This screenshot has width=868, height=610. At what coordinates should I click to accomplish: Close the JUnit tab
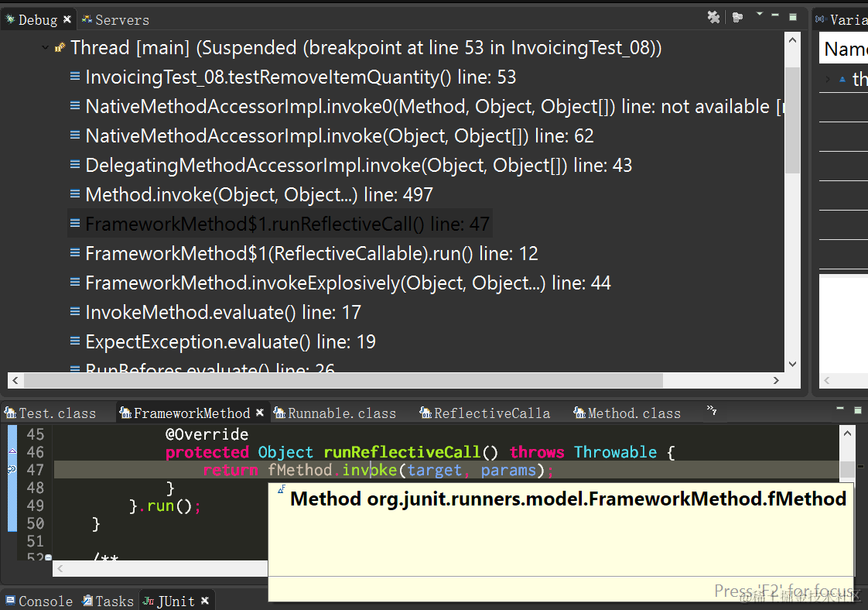pyautogui.click(x=205, y=601)
